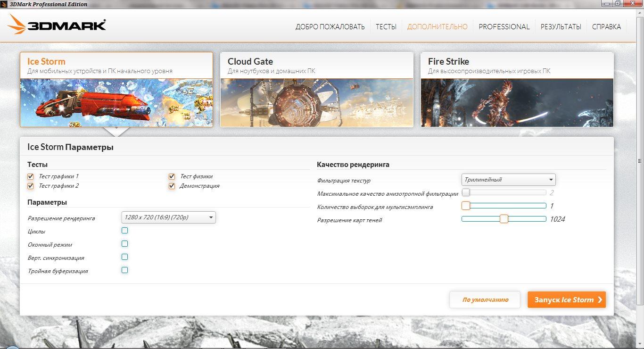Enable Оконный режим checkbox
This screenshot has width=644, height=349.
click(x=125, y=244)
